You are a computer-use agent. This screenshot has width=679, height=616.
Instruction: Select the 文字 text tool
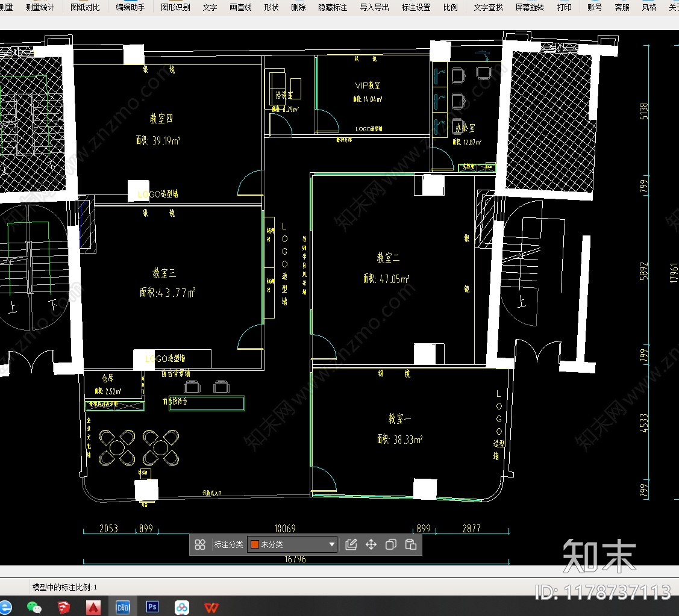(210, 7)
